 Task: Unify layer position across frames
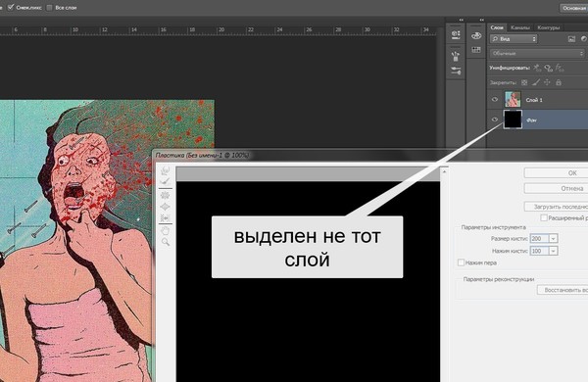[537, 68]
